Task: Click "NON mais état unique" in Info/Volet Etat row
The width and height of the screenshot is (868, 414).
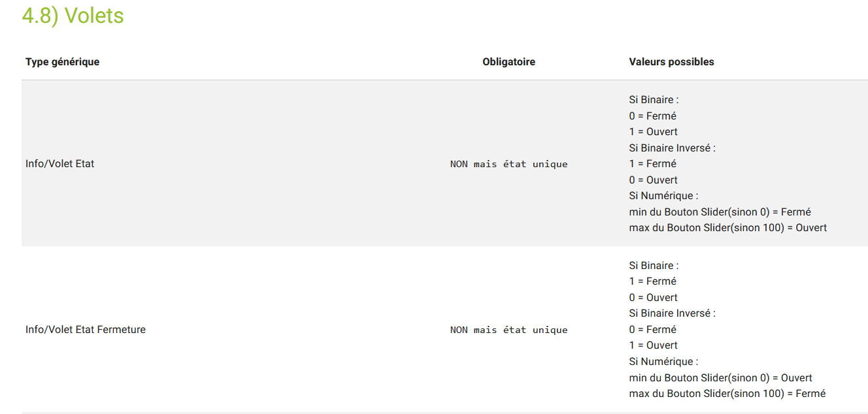Action: [509, 164]
